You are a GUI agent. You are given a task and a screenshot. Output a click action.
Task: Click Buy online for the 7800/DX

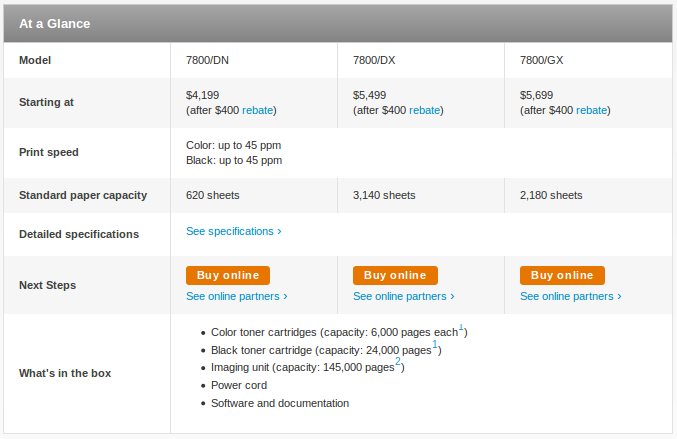[395, 275]
